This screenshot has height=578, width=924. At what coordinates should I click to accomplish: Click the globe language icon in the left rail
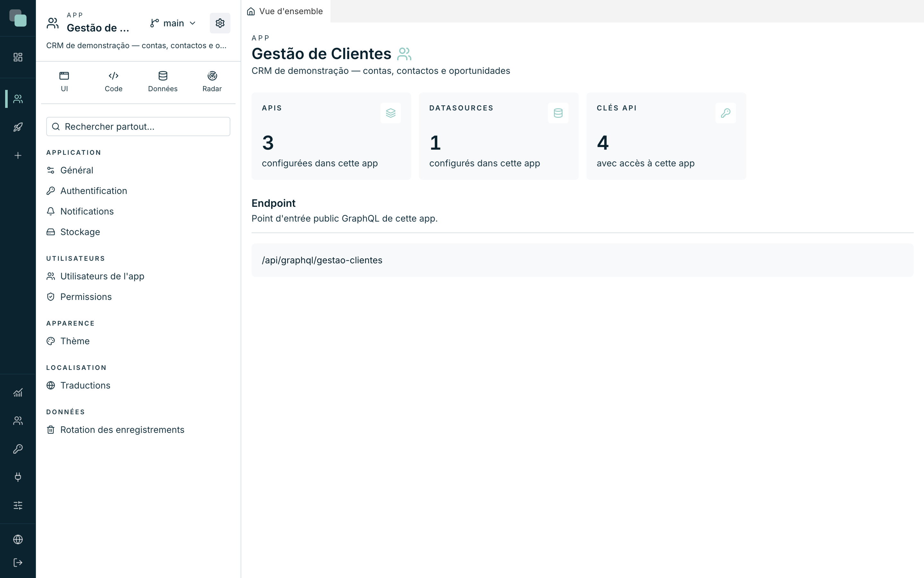click(18, 539)
